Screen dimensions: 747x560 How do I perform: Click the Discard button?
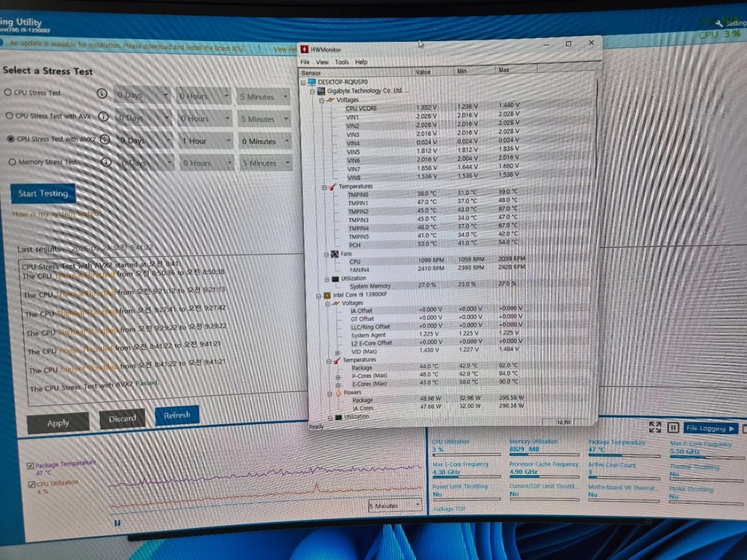(x=122, y=419)
